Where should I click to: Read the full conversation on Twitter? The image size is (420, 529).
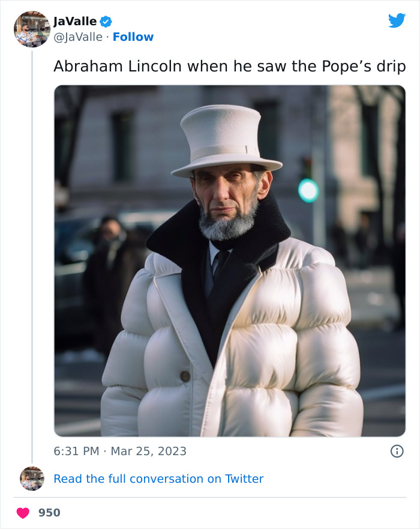[x=158, y=479]
